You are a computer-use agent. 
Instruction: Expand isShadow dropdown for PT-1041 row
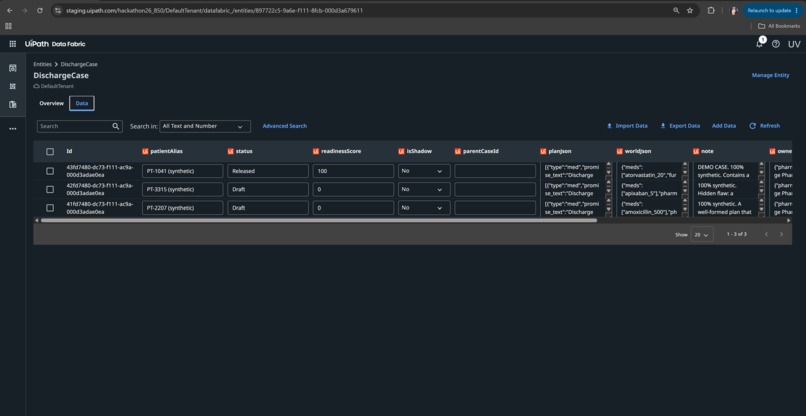pyautogui.click(x=424, y=171)
